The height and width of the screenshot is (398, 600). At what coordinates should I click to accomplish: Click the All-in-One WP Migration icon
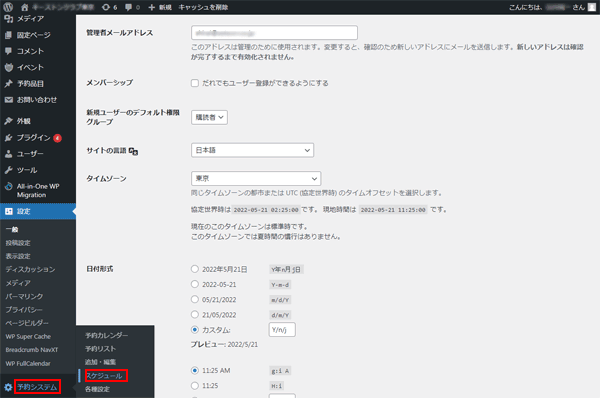pos(8,186)
